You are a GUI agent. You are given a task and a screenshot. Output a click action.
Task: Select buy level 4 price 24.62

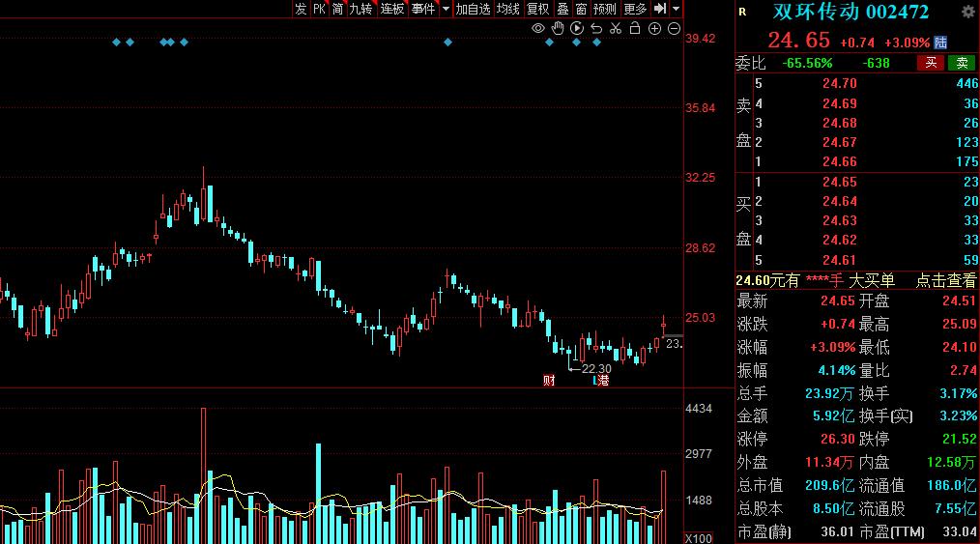click(839, 240)
